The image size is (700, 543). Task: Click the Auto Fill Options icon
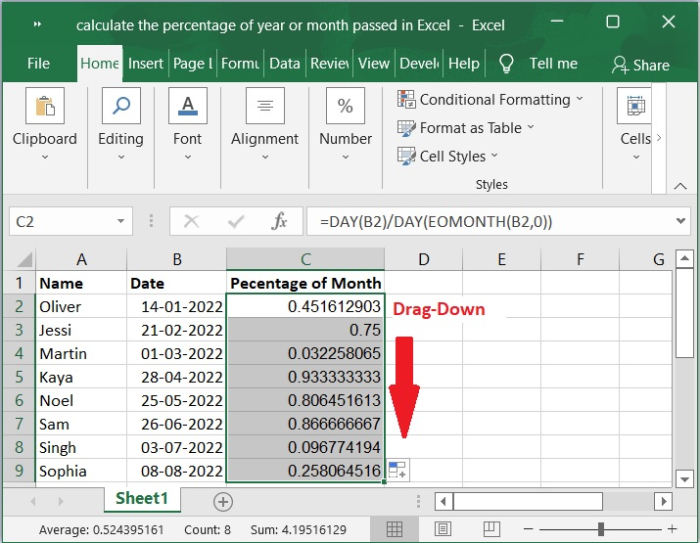click(x=397, y=470)
